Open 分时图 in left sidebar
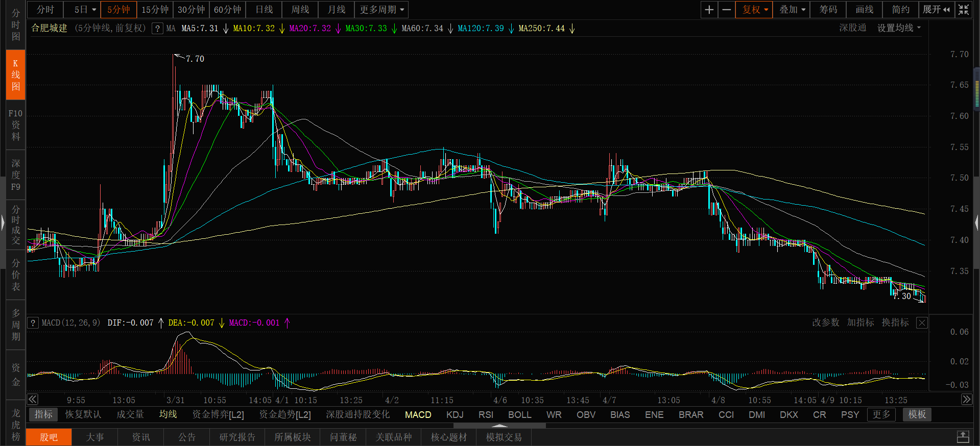The width and height of the screenshot is (980, 446). 16,24
